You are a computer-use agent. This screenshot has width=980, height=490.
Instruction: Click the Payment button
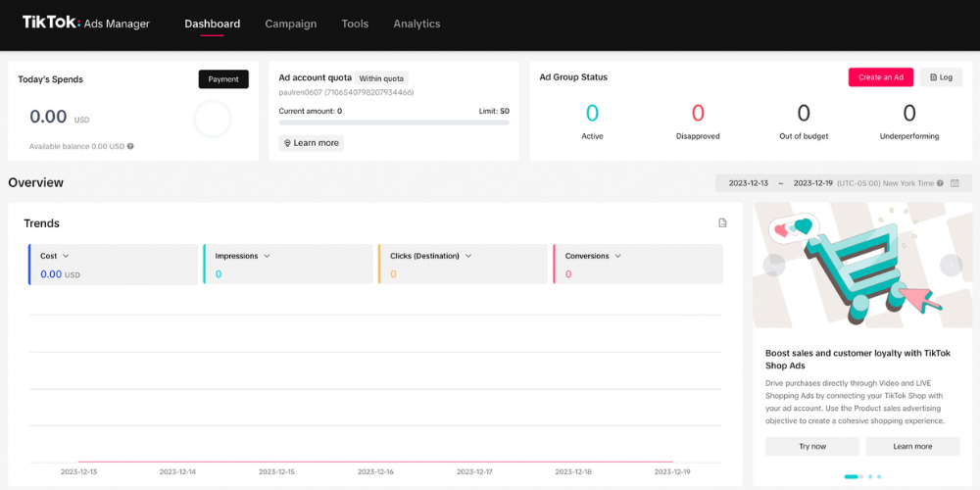223,79
